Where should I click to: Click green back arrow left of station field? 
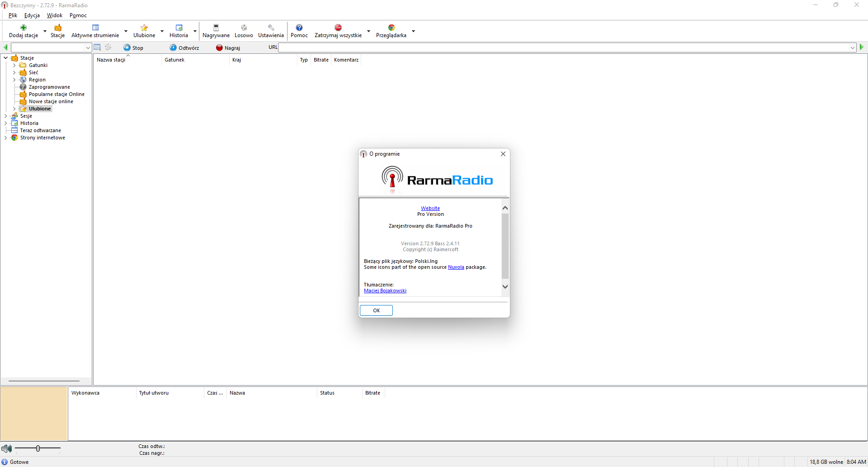click(x=5, y=48)
